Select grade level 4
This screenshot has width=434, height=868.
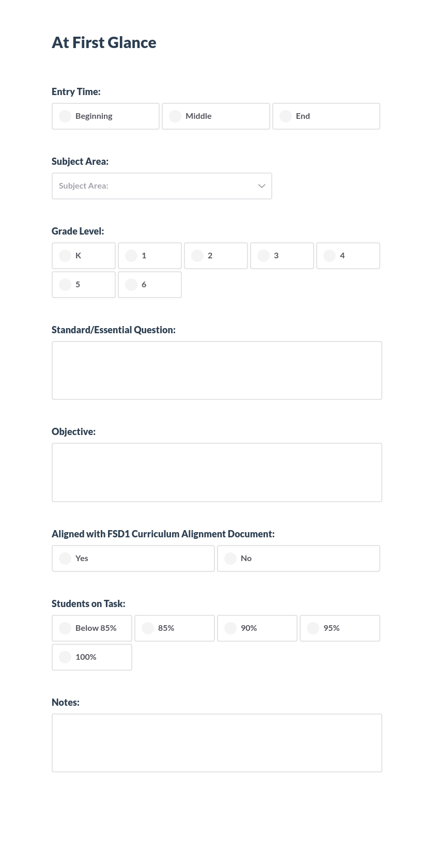tap(348, 256)
